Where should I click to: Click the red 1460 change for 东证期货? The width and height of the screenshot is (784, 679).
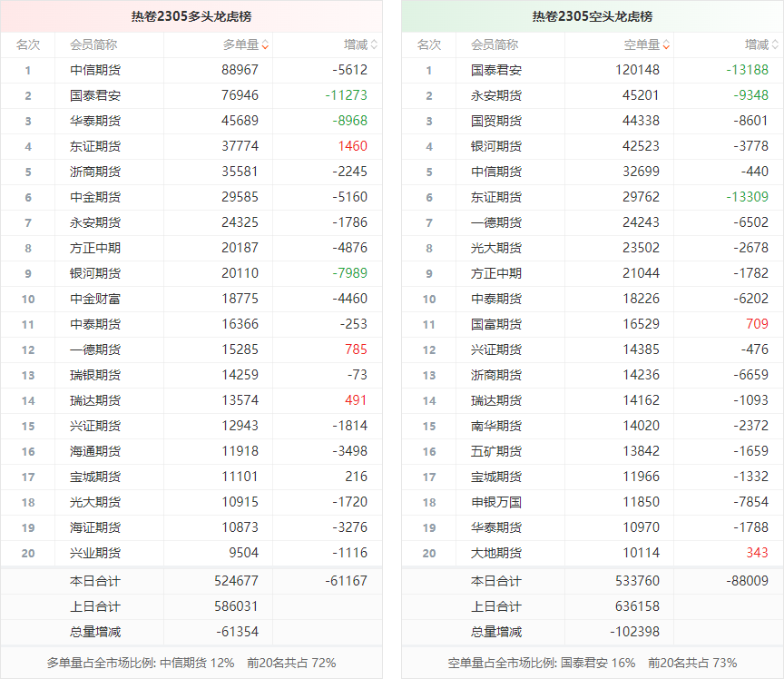click(x=352, y=146)
